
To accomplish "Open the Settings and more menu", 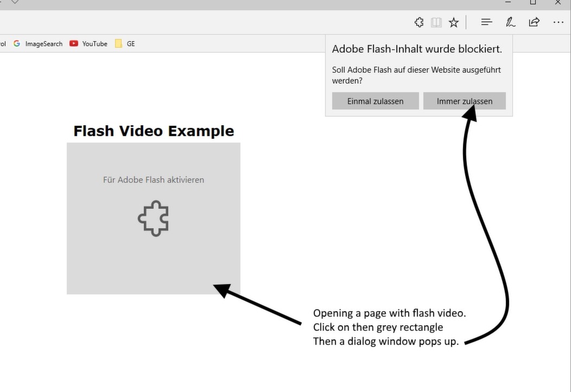I will 558,23.
